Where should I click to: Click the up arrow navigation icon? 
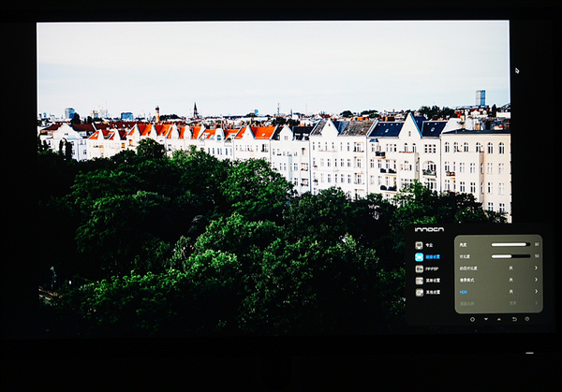[x=498, y=319]
